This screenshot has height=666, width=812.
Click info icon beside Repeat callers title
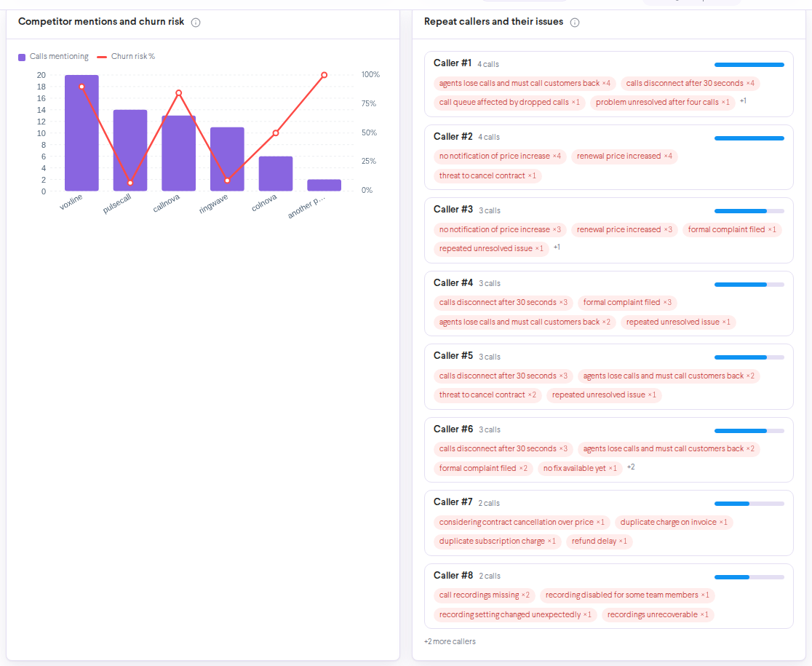(575, 23)
